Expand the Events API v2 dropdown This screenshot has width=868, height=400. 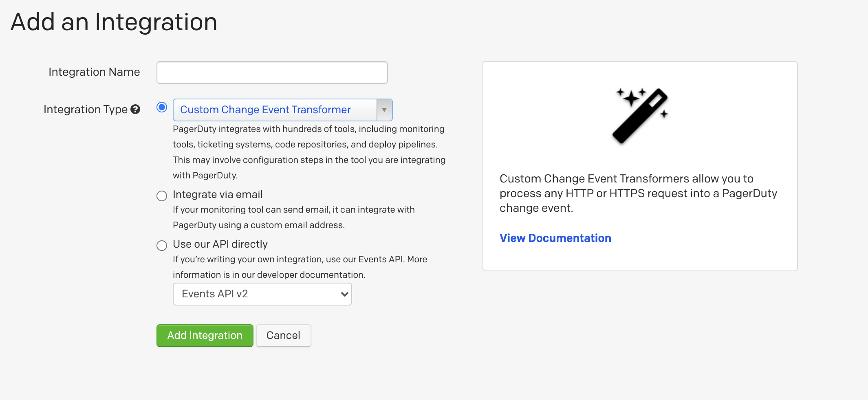pos(262,294)
